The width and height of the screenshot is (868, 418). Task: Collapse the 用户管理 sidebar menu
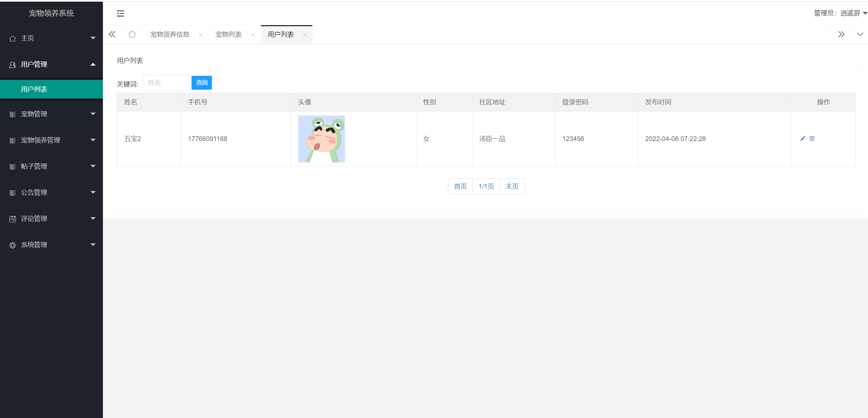(51, 64)
